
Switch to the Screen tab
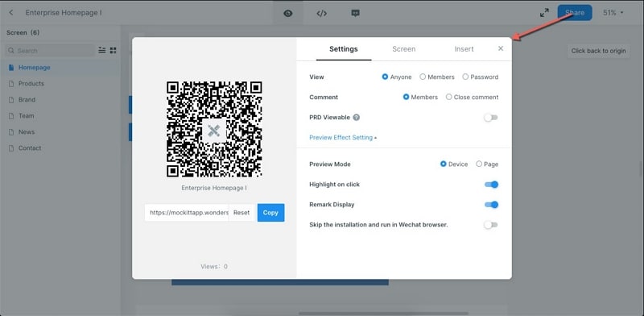click(404, 49)
